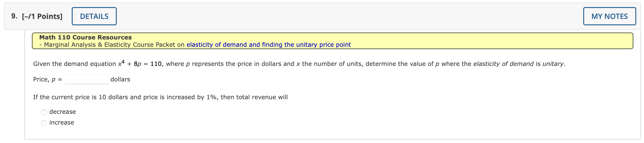Click the question 9 number label
This screenshot has height=143, width=644.
coord(14,16)
